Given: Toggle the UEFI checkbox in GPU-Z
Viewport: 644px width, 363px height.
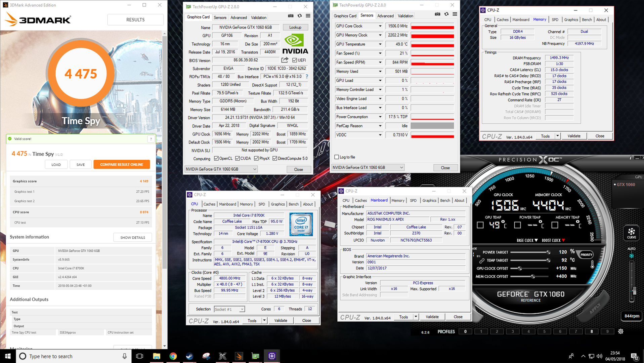Looking at the screenshot, I should [294, 60].
